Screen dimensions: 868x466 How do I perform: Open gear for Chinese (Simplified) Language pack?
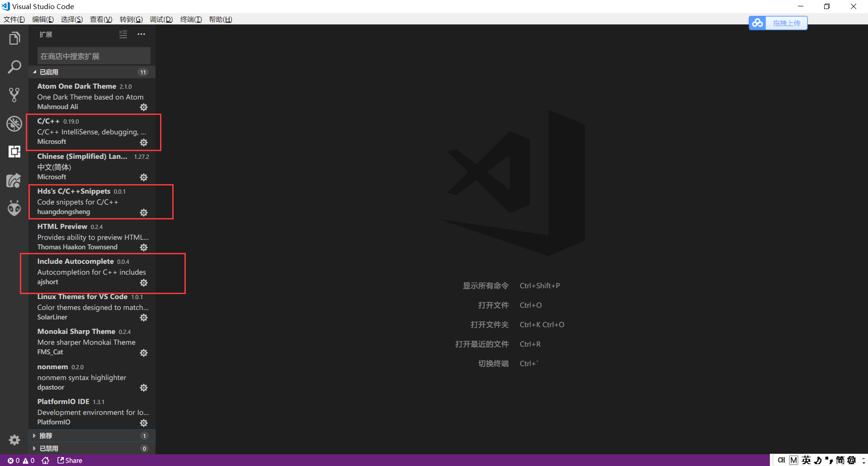point(144,177)
